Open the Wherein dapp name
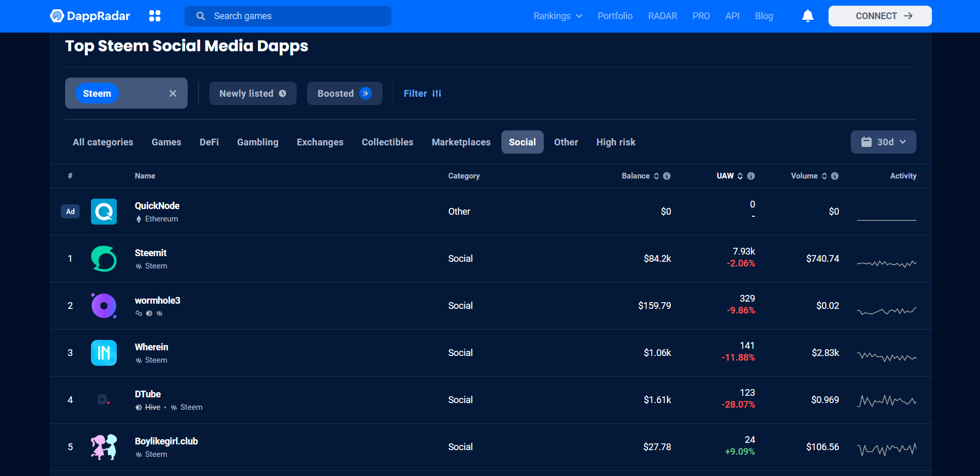 (151, 347)
